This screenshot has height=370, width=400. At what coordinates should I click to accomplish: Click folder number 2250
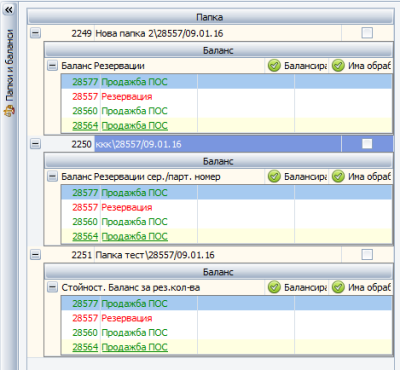81,144
